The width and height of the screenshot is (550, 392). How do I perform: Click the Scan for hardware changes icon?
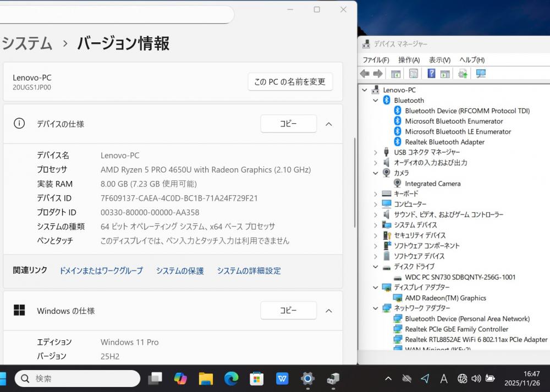point(481,74)
